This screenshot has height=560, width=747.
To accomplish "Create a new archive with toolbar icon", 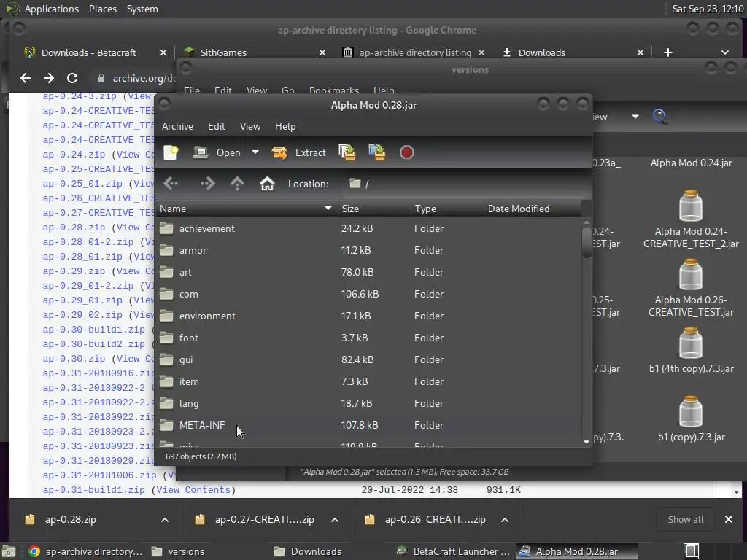I will tap(171, 152).
